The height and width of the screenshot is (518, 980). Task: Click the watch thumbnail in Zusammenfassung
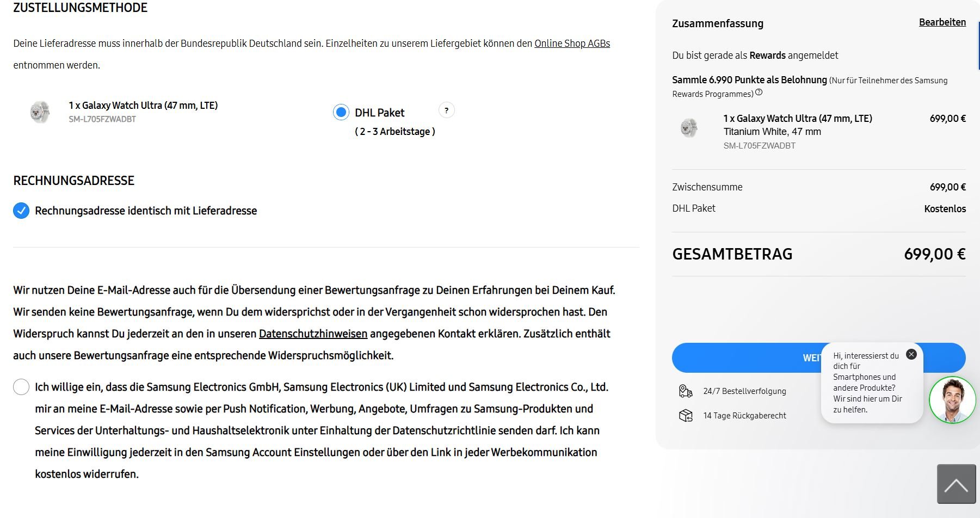click(689, 128)
